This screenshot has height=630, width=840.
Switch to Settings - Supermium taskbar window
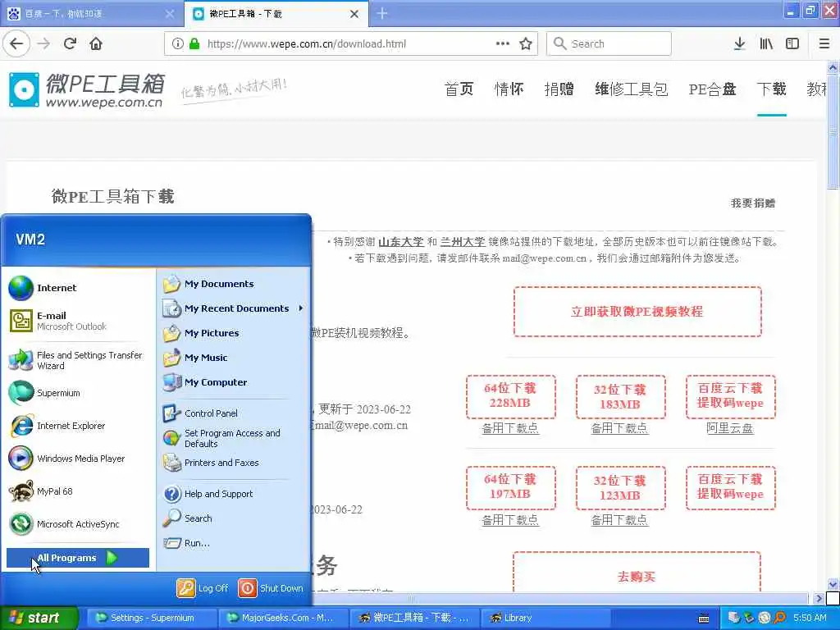[151, 618]
